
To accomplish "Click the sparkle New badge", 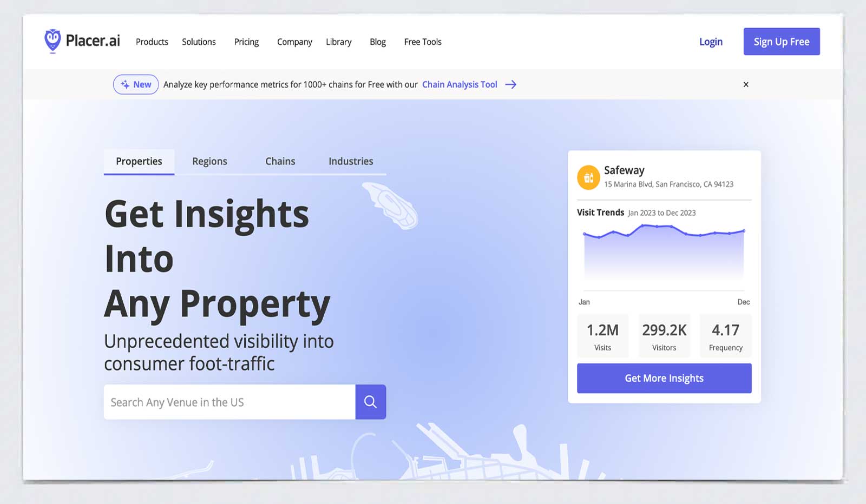I will tap(136, 84).
